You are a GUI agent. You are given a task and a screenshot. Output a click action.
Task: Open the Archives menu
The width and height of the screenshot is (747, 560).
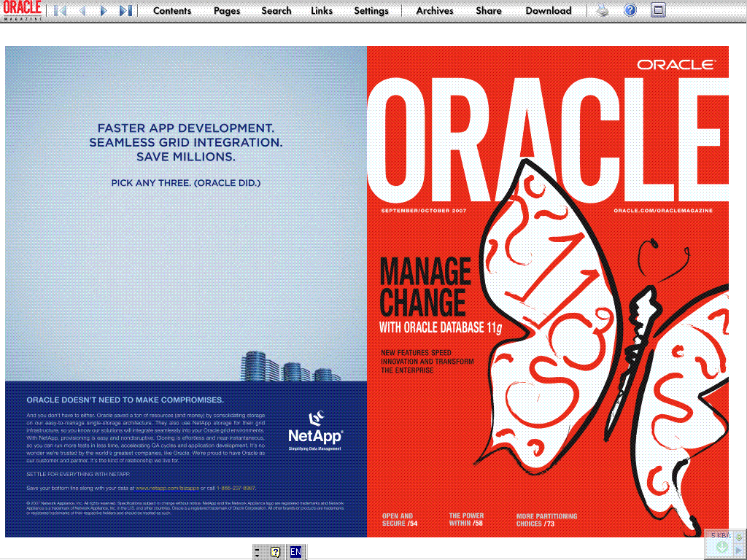click(435, 11)
